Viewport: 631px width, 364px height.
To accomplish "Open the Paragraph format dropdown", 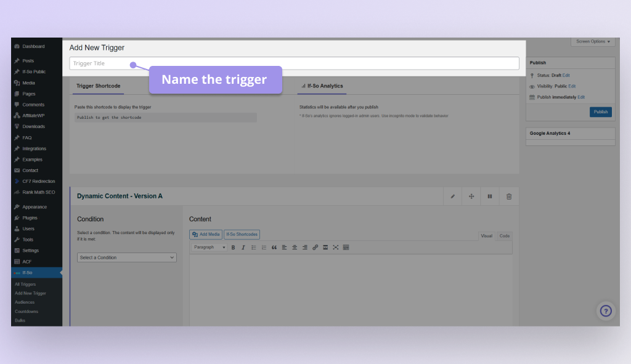I will coord(209,248).
